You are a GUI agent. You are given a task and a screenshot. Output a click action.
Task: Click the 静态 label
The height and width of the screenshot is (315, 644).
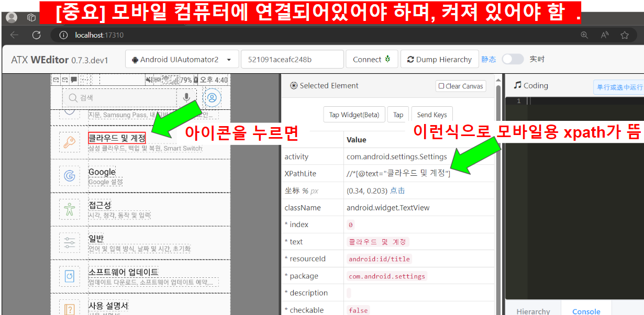click(x=488, y=59)
